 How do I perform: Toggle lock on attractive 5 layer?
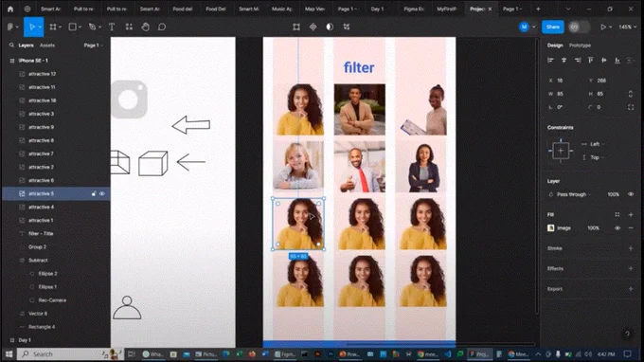click(94, 193)
